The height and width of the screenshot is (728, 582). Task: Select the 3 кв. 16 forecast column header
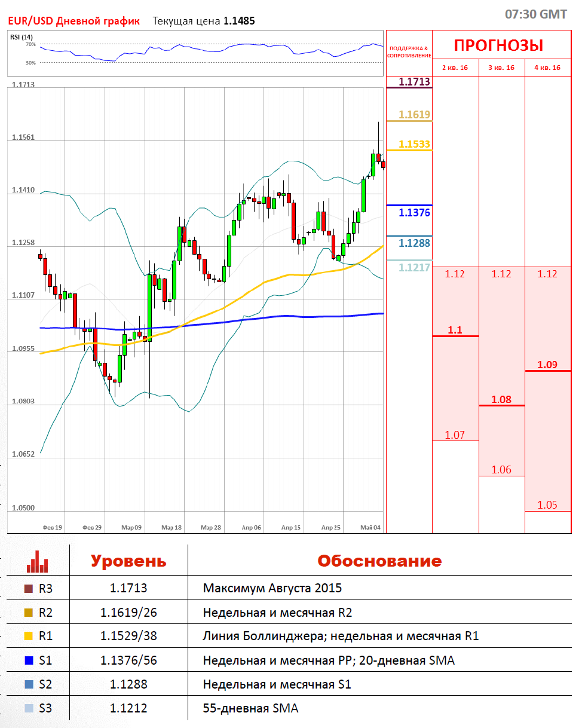(501, 68)
